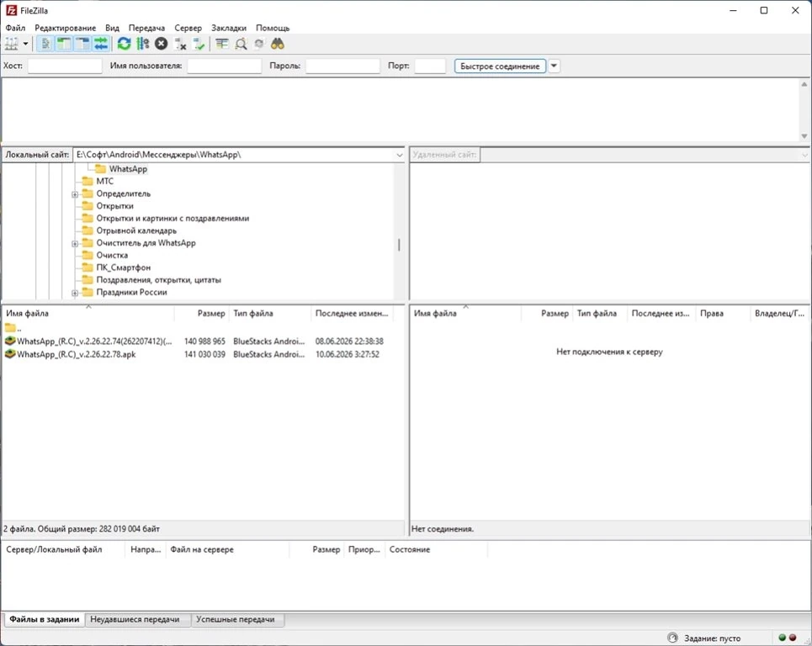The width and height of the screenshot is (812, 646).
Task: Focus the Имя пользователя input field
Action: [x=224, y=66]
